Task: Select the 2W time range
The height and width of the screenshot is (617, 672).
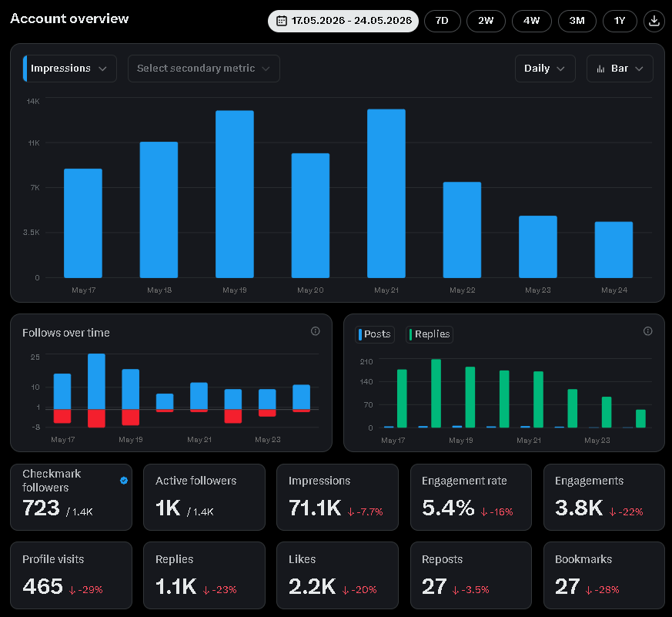Action: [486, 21]
